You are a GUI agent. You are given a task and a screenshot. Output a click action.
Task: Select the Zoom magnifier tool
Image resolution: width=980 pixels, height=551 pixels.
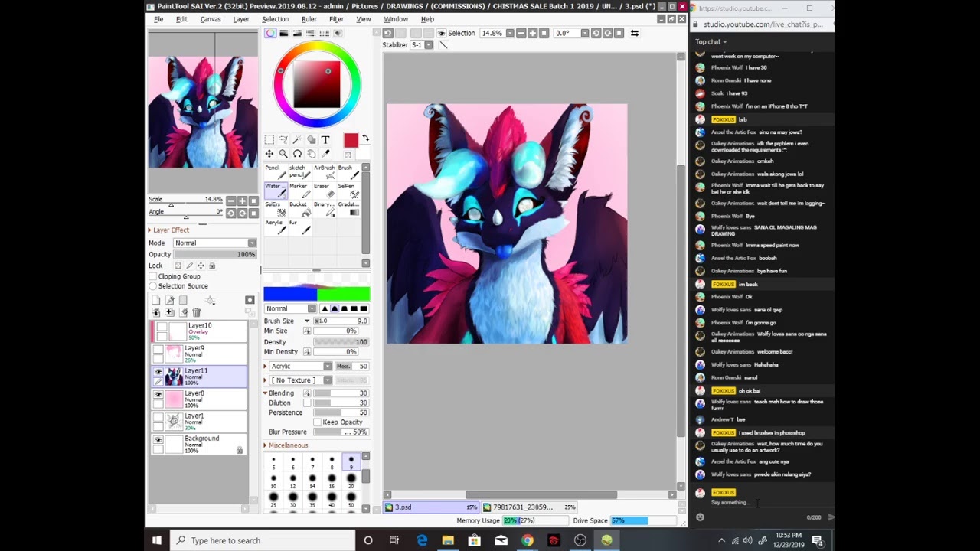click(283, 154)
